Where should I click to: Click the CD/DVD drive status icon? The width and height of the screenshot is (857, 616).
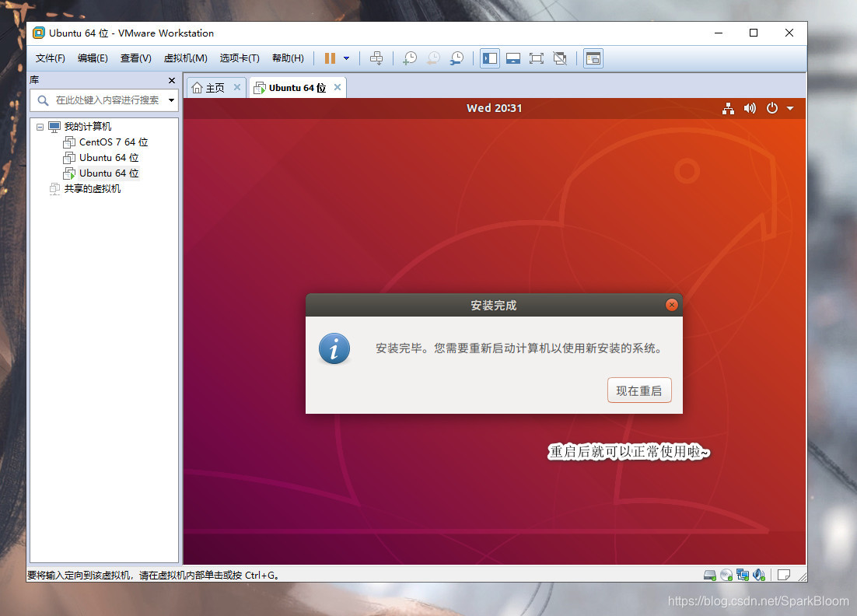pyautogui.click(x=726, y=575)
